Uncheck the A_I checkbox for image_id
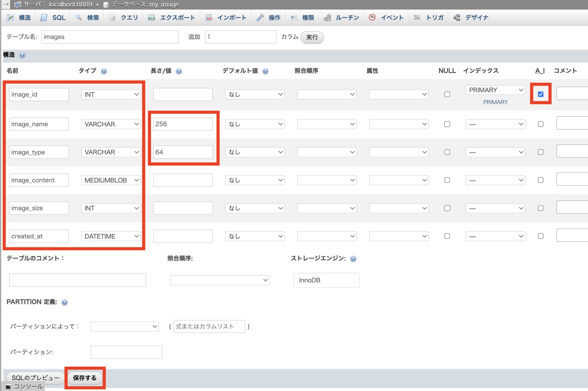This screenshot has height=391, width=588. click(540, 94)
